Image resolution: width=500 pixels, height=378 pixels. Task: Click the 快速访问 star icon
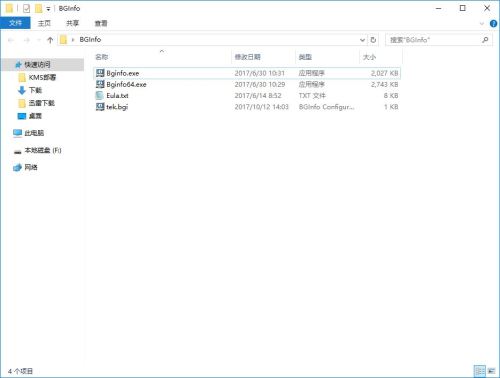tap(18, 65)
